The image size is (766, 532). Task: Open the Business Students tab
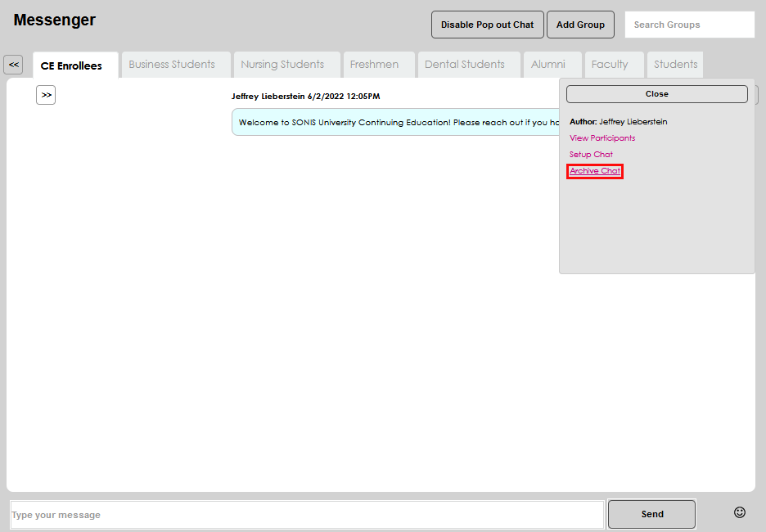tap(176, 65)
